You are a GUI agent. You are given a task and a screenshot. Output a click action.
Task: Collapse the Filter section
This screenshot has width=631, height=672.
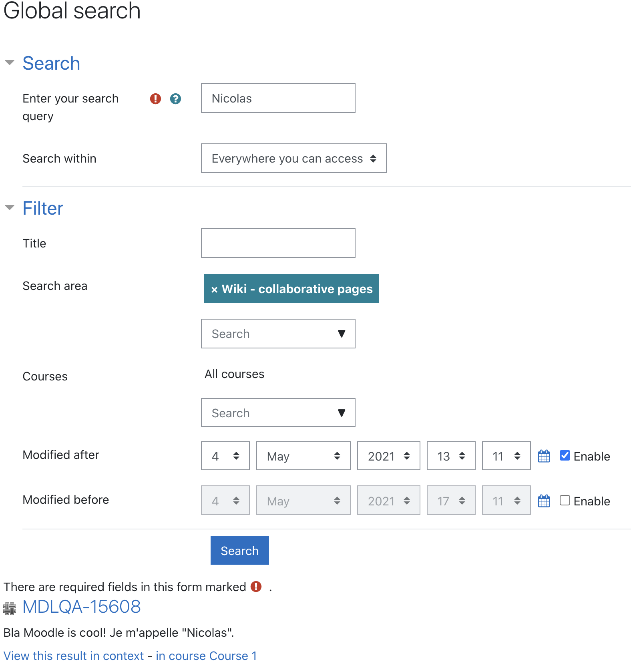pyautogui.click(x=10, y=207)
